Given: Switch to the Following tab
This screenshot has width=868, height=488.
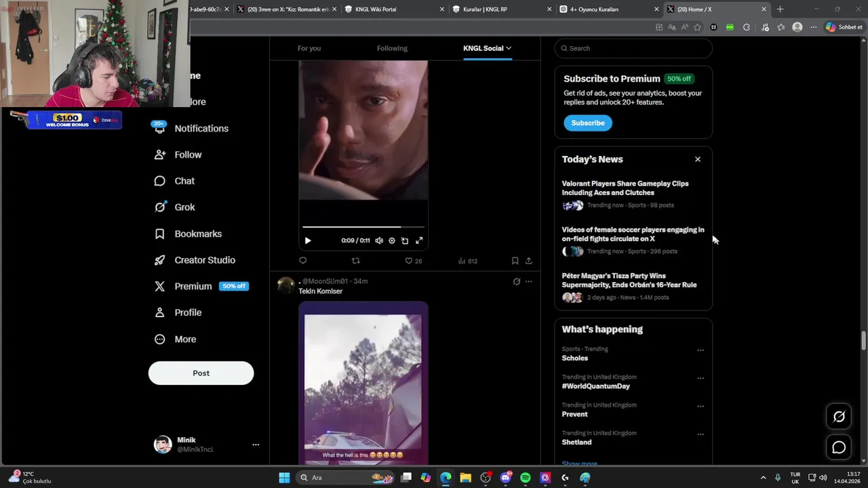Looking at the screenshot, I should [x=392, y=48].
